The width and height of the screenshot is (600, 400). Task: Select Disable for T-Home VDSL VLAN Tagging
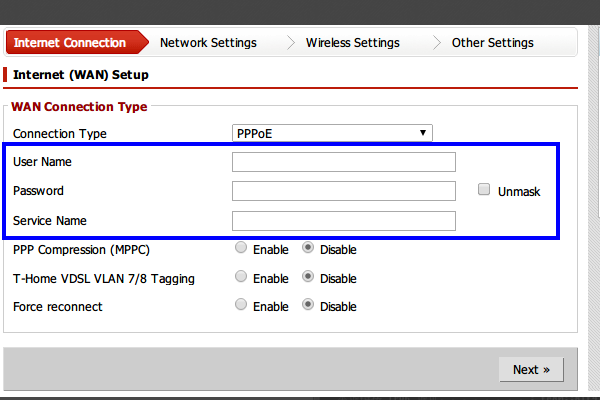(308, 278)
